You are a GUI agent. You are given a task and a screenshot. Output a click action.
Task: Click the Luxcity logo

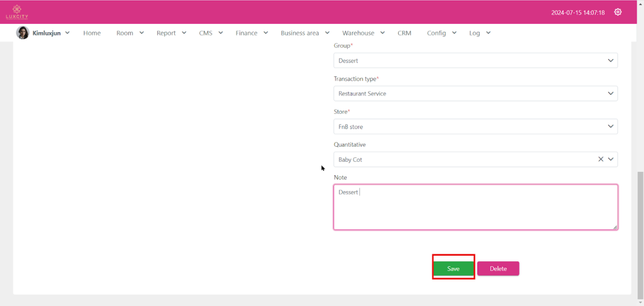tap(17, 12)
